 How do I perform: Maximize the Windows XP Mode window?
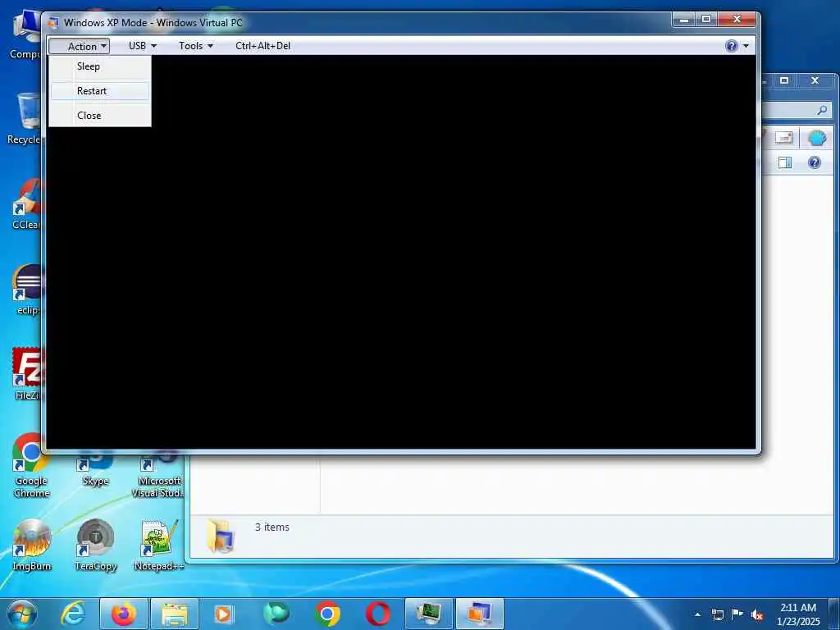coord(706,20)
